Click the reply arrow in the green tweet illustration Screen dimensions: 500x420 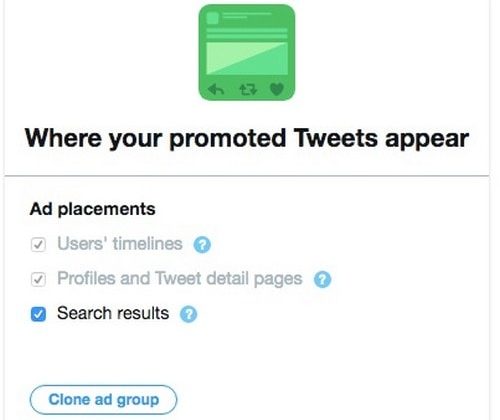click(216, 89)
